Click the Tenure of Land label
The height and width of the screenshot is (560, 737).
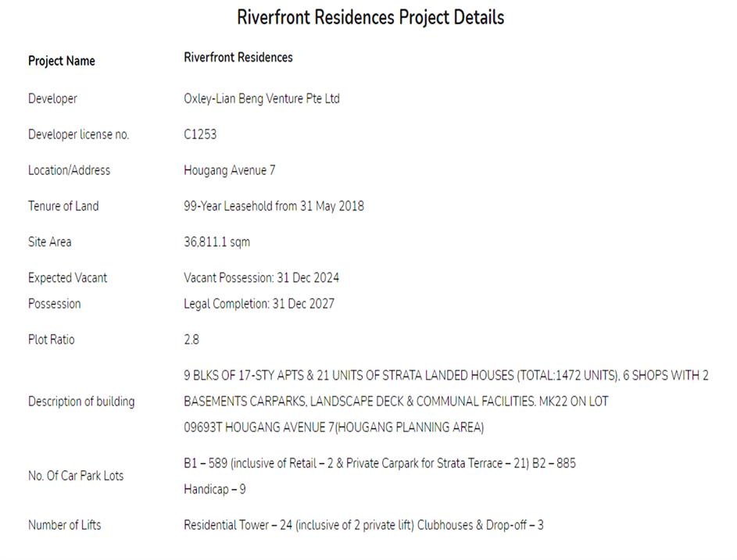63,206
